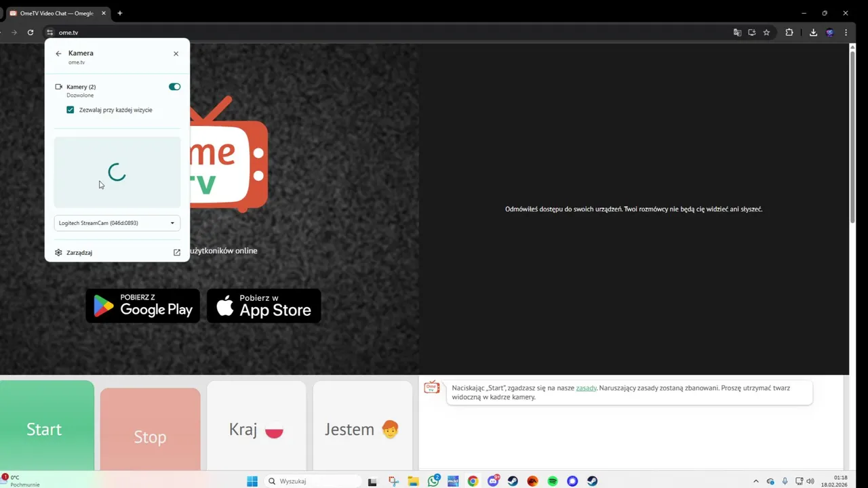Image resolution: width=868 pixels, height=488 pixels.
Task: Open the clock and date 01:18
Action: coord(834,481)
